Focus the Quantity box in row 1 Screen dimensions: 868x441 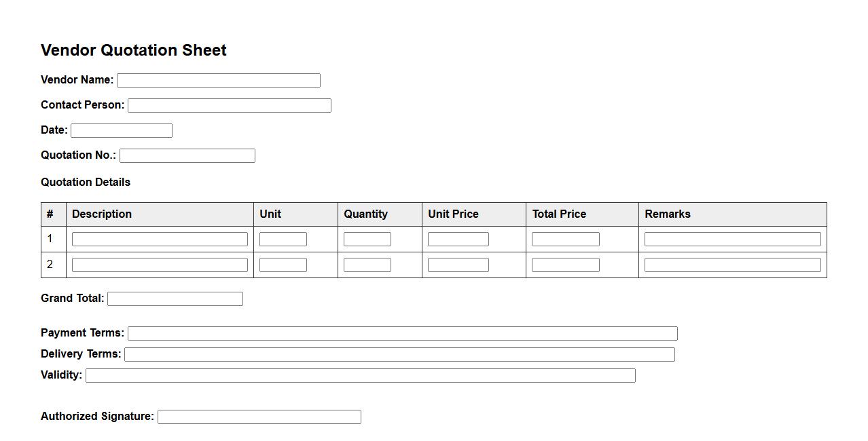367,239
